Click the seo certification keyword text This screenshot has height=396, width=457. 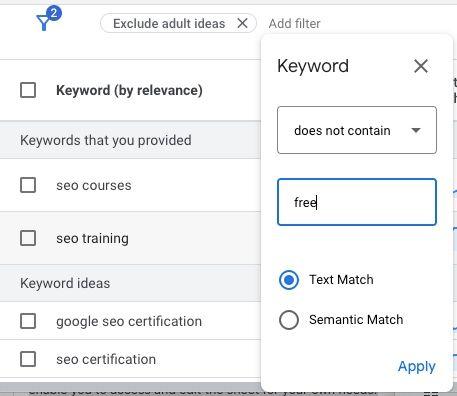106,359
